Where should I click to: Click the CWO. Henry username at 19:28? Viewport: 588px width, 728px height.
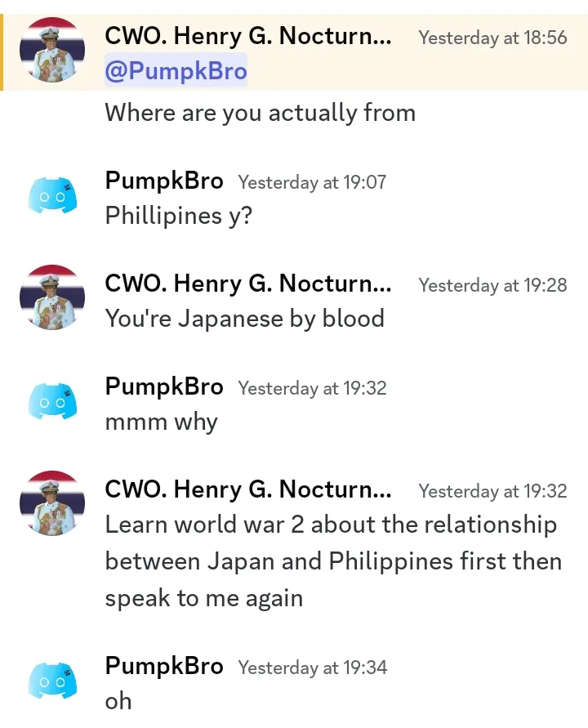(248, 284)
